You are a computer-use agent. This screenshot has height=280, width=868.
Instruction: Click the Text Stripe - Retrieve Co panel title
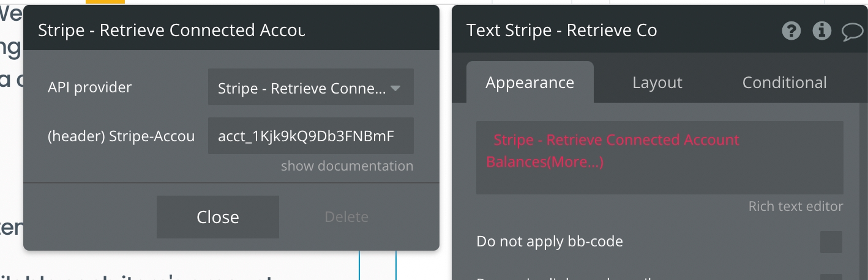click(562, 30)
